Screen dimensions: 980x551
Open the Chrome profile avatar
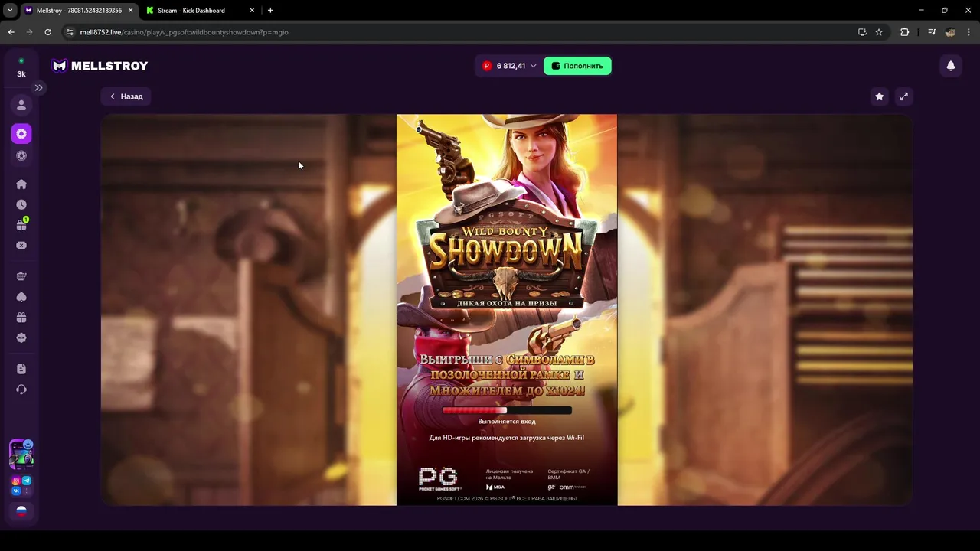[950, 32]
